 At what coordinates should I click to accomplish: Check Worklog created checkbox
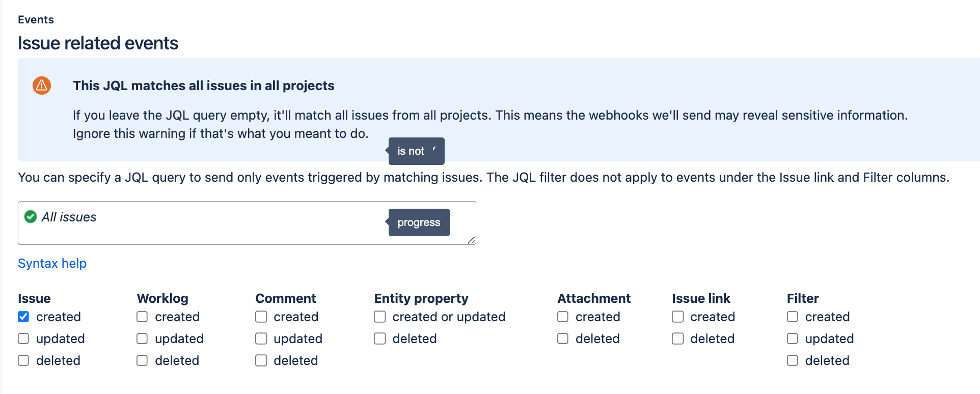(x=142, y=317)
